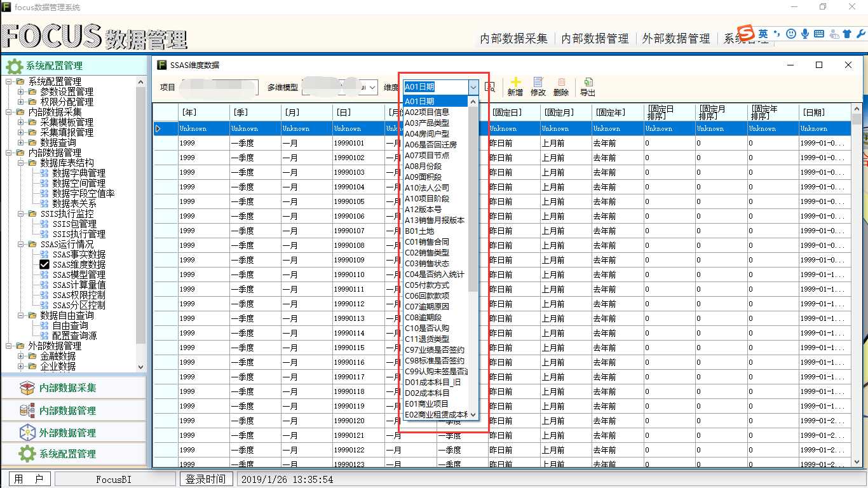
Task: Expand the 金融数据 tree folder
Action: pyautogui.click(x=20, y=356)
